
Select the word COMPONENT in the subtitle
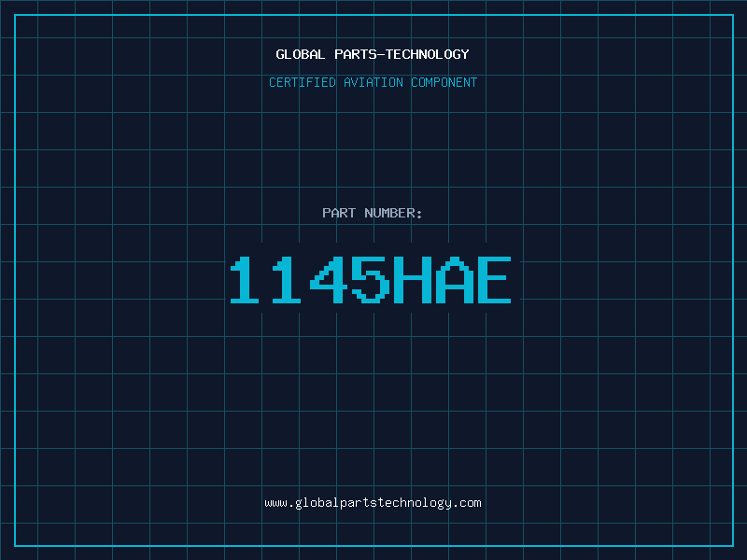pos(444,82)
